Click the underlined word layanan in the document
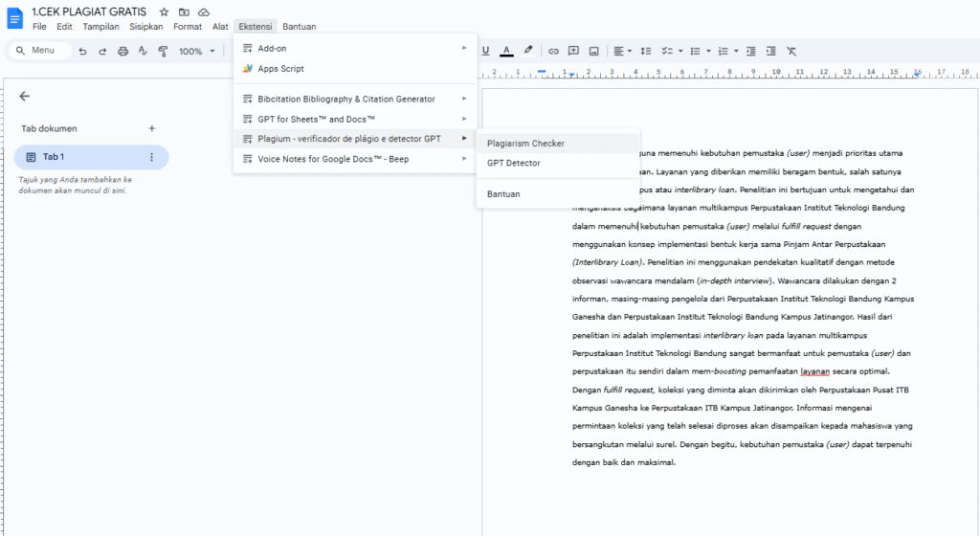The image size is (980, 536). point(815,371)
